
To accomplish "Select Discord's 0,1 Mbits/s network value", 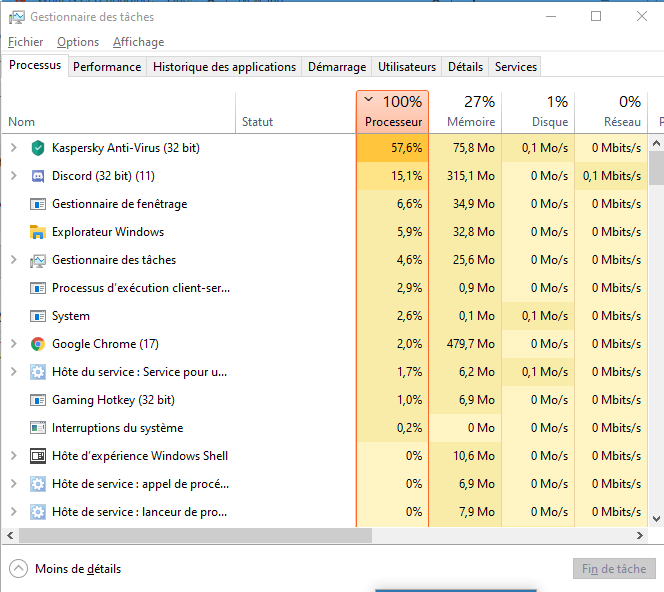I will 611,176.
